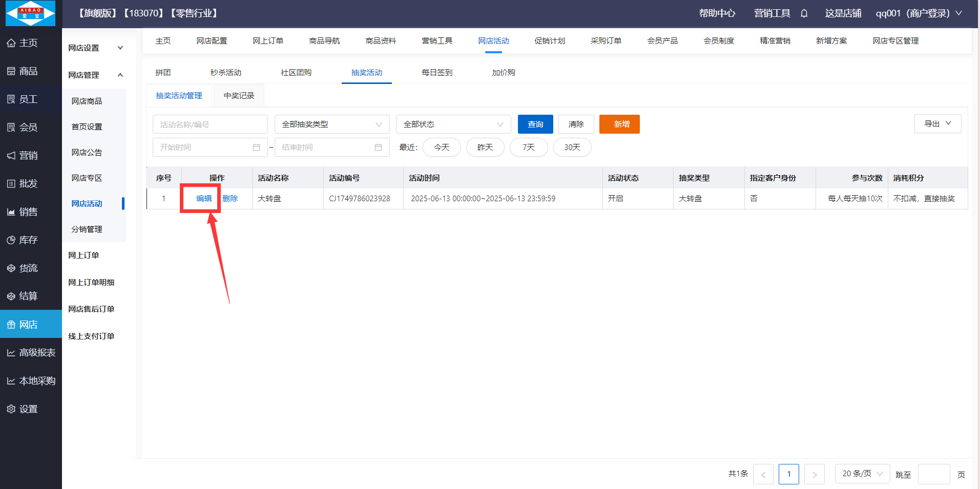
Task: Go to 营销 marketing in sidebar
Action: tap(23, 156)
